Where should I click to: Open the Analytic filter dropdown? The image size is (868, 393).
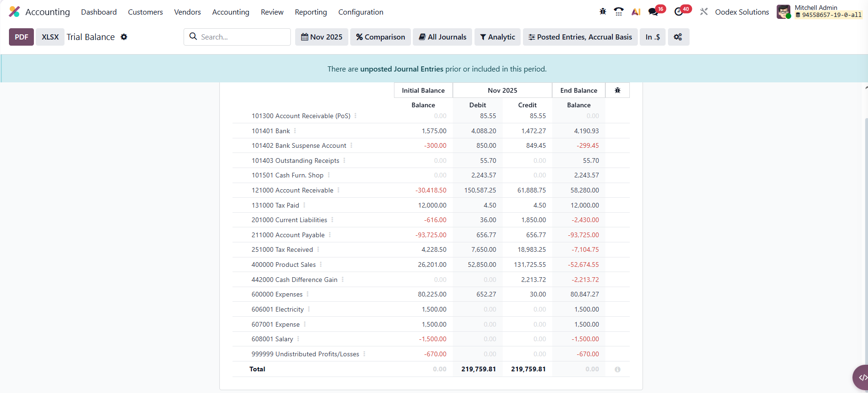(x=498, y=37)
